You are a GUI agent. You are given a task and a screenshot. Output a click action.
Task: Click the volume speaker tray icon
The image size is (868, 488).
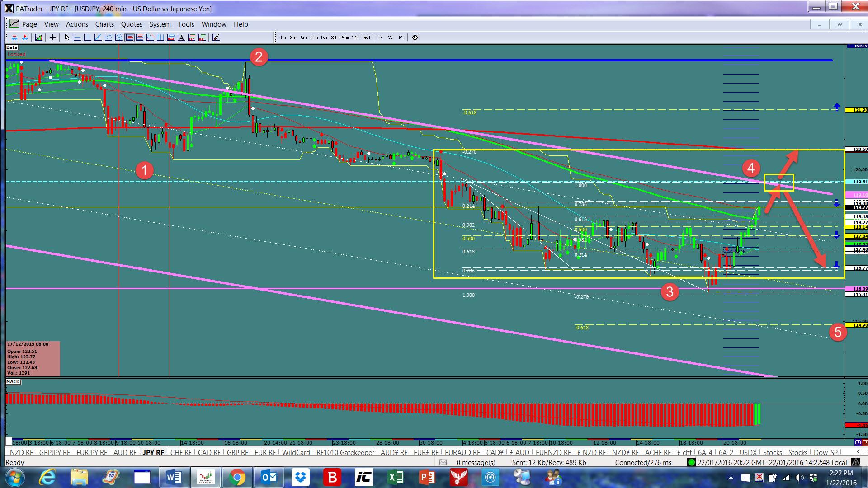point(799,477)
